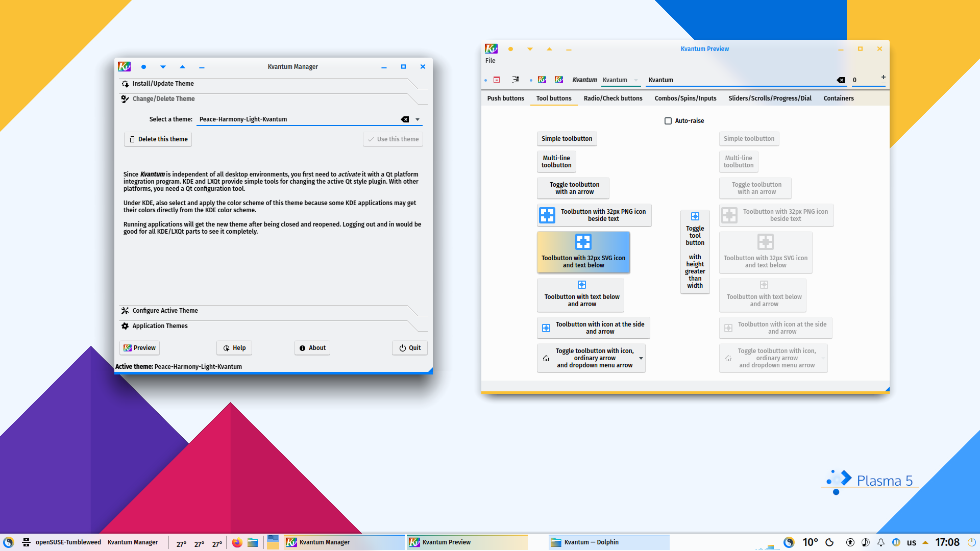Launch Firefox from the taskbar
Screen dimensions: 980x551
coord(237,542)
